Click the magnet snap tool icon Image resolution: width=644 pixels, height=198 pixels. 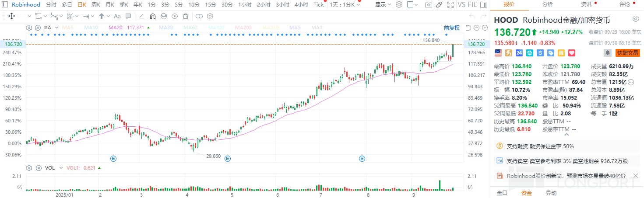click(x=152, y=16)
